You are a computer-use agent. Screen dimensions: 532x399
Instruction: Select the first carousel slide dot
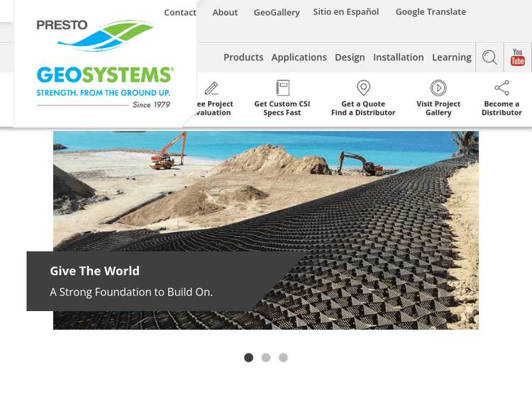tap(248, 358)
